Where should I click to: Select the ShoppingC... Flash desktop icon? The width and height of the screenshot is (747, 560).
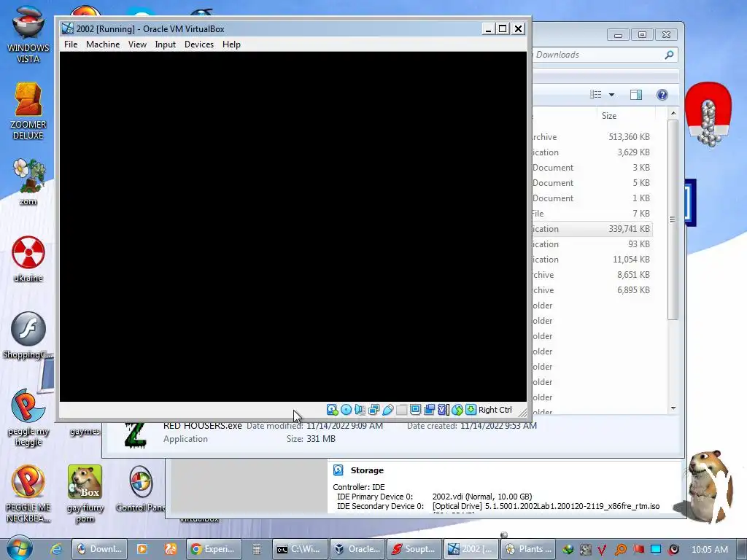(28, 335)
